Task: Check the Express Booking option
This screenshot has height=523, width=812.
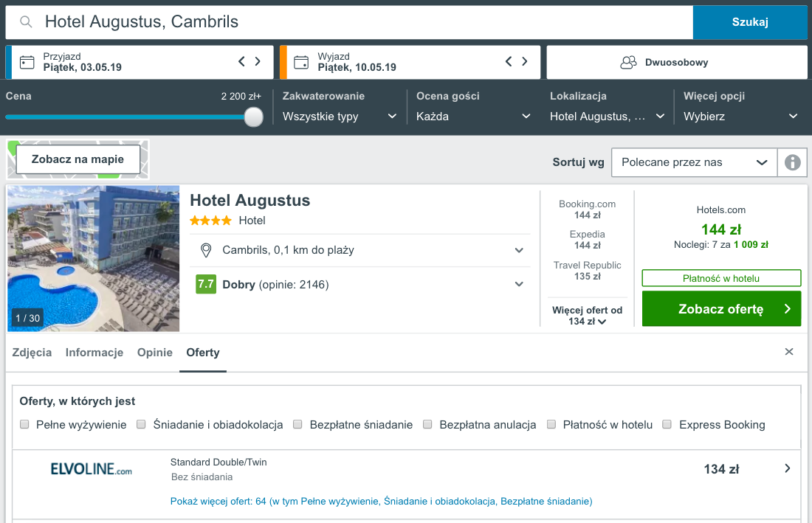Action: 667,424
